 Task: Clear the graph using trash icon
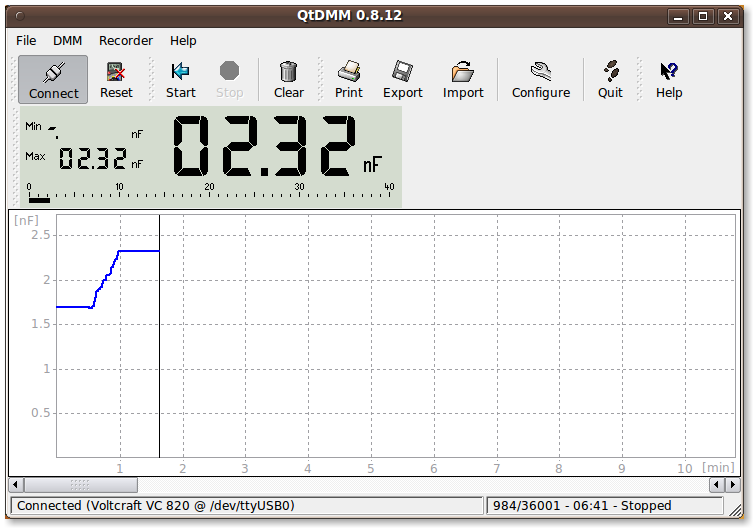point(288,79)
